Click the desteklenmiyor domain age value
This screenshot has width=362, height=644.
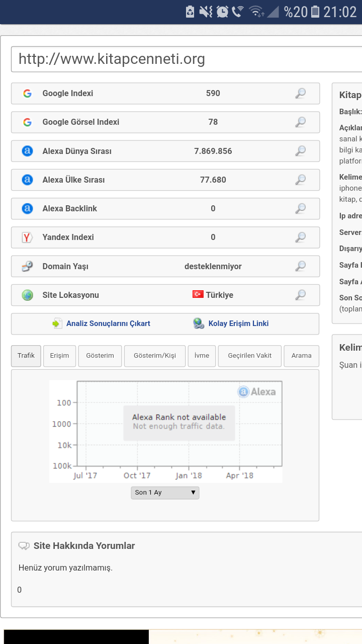213,266
